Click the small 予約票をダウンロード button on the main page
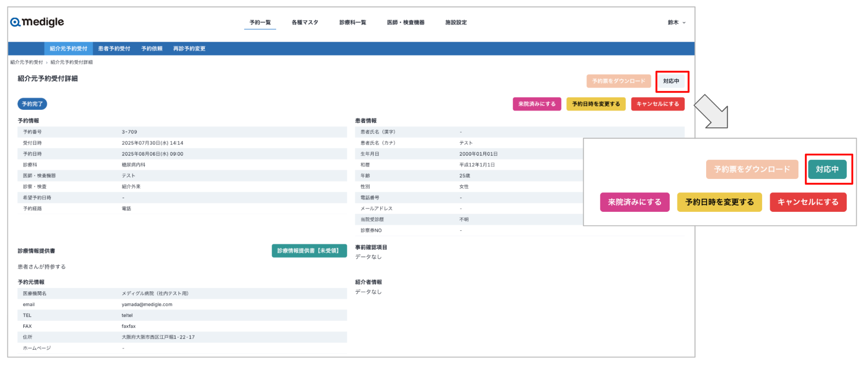This screenshot has height=365, width=868. coord(618,81)
